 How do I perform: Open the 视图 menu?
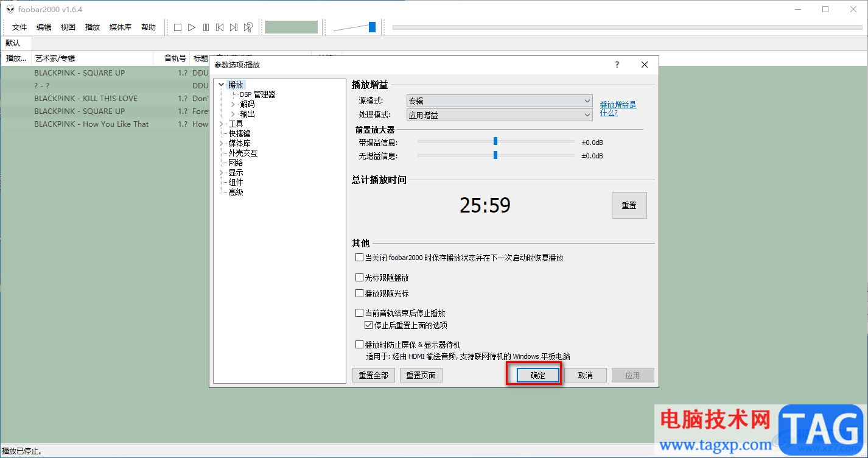coord(68,27)
